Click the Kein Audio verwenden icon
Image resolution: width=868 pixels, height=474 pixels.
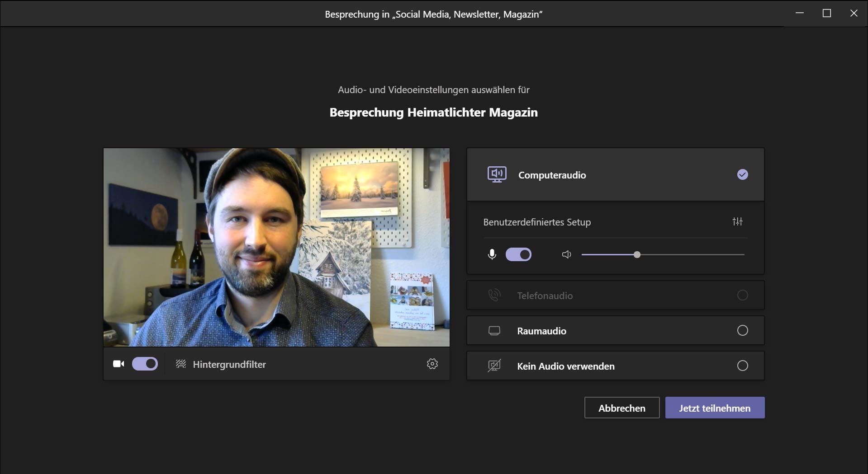pyautogui.click(x=494, y=366)
